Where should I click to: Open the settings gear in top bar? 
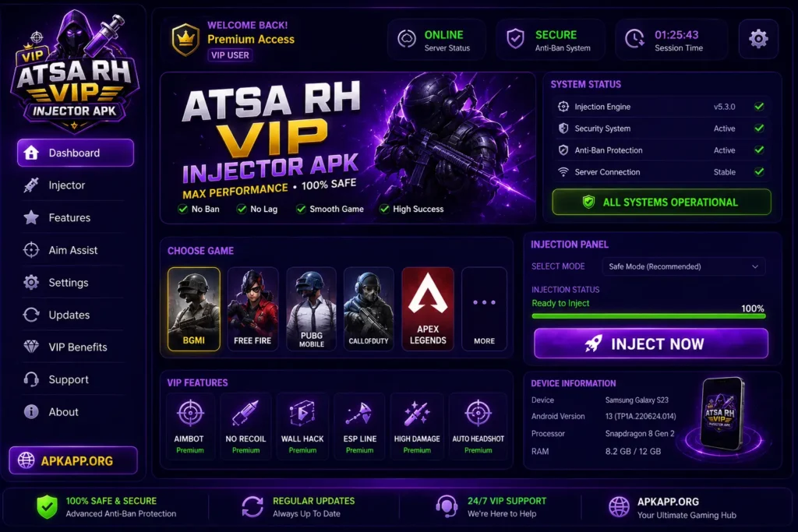(758, 39)
